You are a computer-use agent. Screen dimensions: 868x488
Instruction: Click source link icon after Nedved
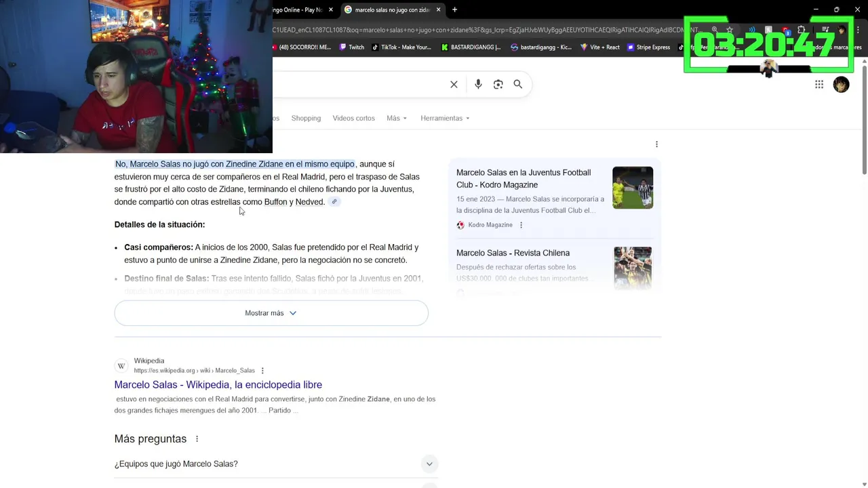(334, 201)
